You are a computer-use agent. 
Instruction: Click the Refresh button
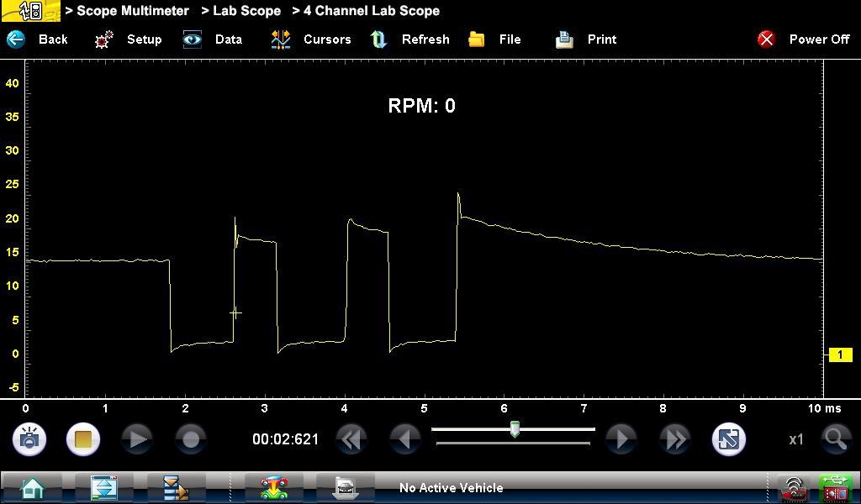[410, 39]
